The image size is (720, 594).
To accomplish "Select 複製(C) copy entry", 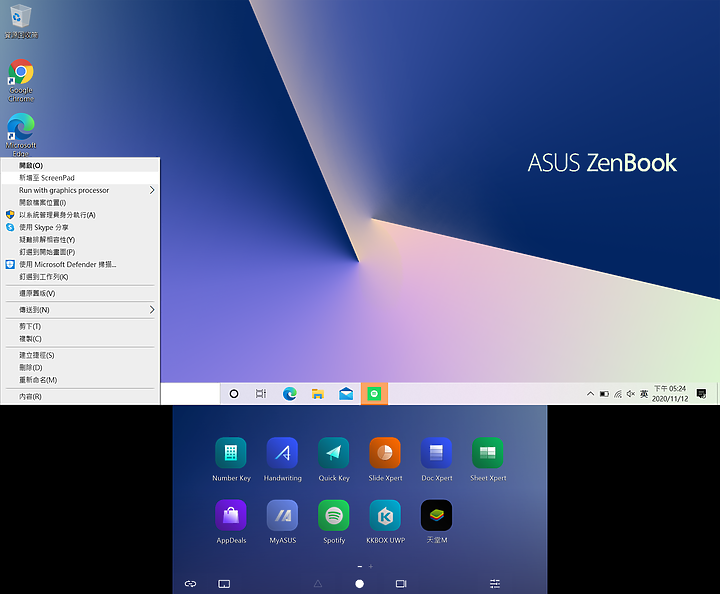I will tap(80, 339).
